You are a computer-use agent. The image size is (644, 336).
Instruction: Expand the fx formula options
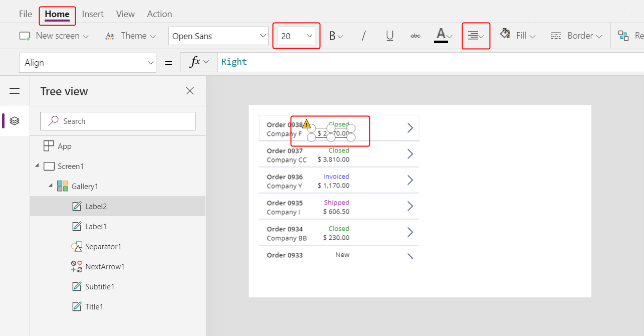click(198, 62)
